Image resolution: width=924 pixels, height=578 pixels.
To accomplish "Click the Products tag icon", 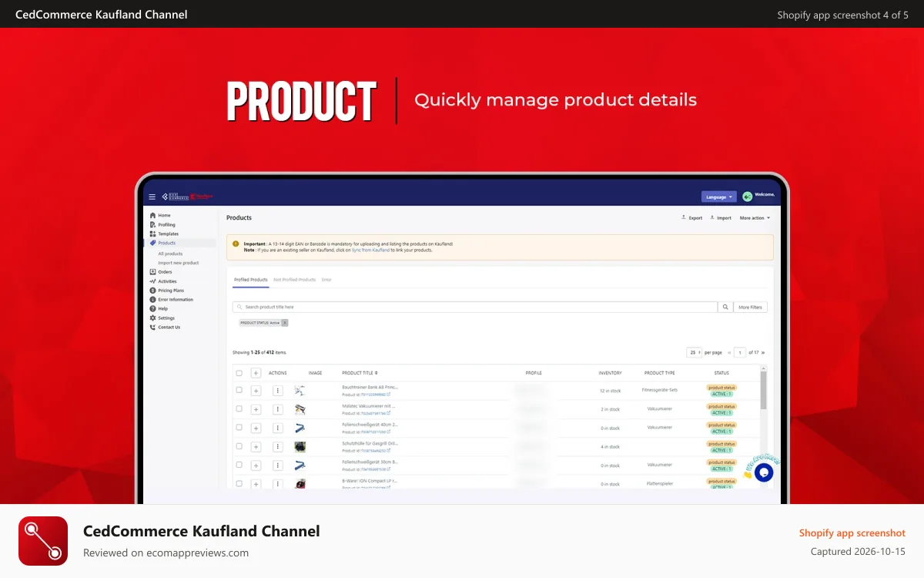I will coord(152,243).
